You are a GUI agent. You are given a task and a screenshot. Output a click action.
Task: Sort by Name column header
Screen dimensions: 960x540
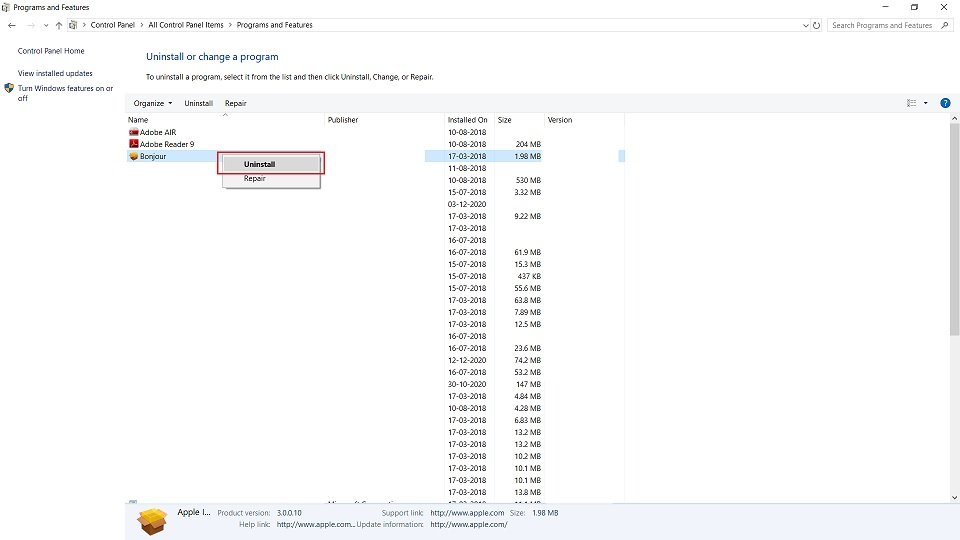[x=138, y=120]
